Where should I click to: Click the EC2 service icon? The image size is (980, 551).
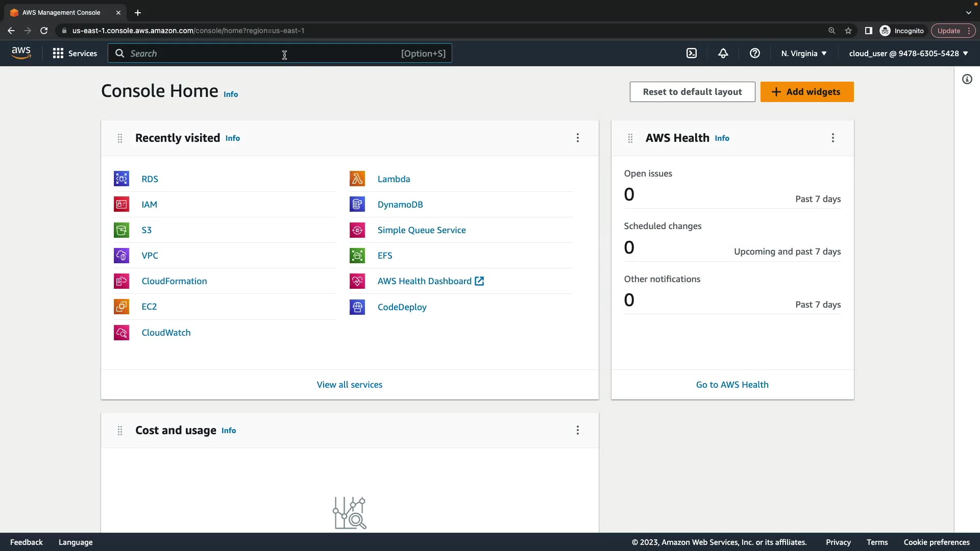click(x=121, y=307)
